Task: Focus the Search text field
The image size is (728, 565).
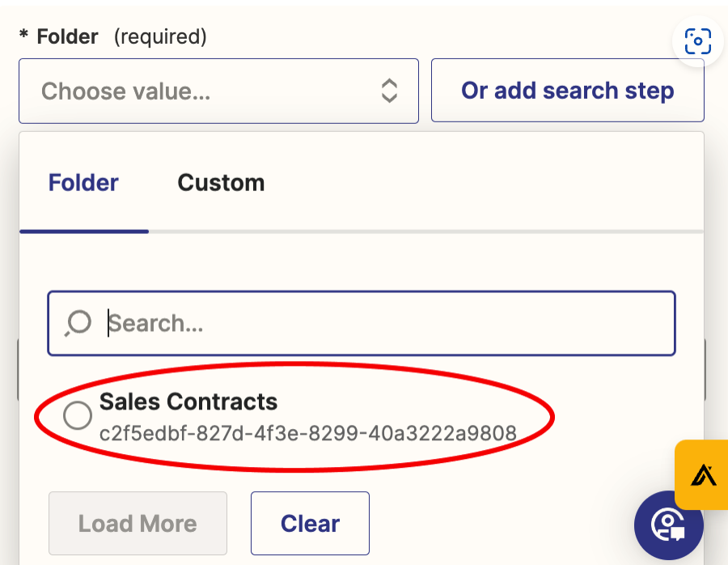Action: [388, 324]
